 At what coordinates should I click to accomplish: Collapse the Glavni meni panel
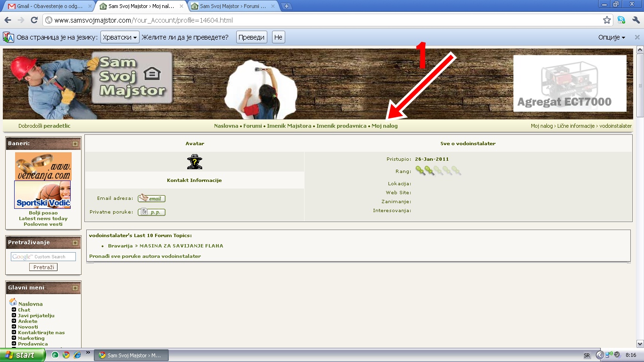coord(75,288)
